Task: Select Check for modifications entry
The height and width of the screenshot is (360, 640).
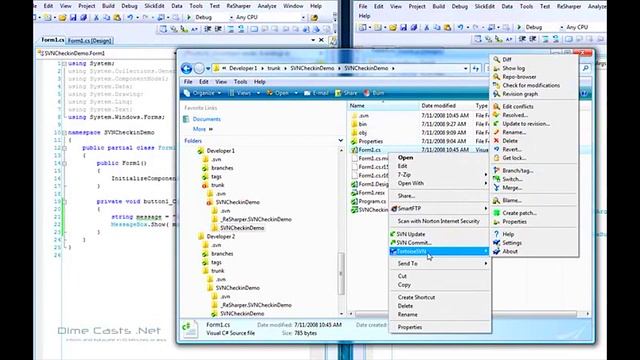Action: 531,85
